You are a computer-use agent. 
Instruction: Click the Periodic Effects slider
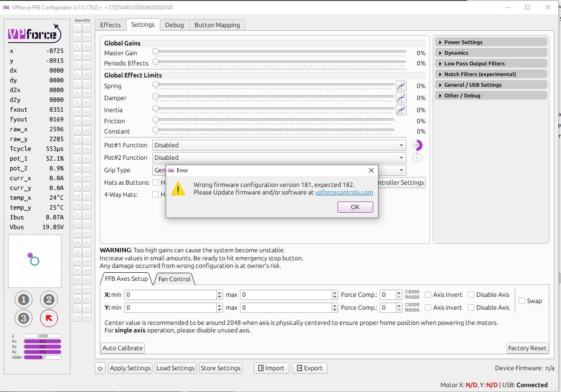click(280, 62)
